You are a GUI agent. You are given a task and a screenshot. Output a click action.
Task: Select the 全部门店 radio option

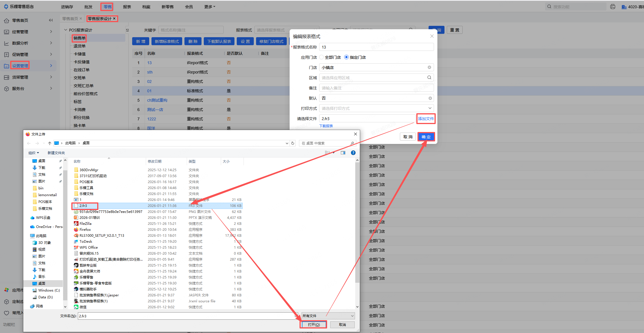point(322,57)
